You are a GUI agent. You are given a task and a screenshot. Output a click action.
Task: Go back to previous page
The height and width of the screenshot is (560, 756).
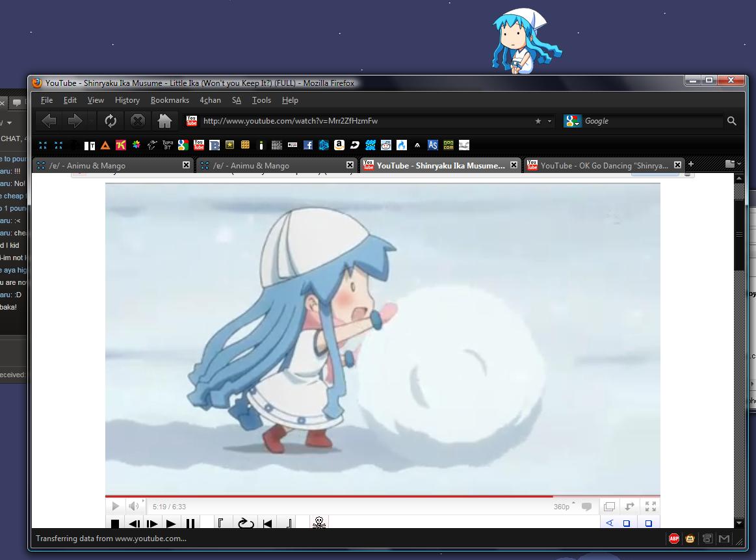[49, 120]
